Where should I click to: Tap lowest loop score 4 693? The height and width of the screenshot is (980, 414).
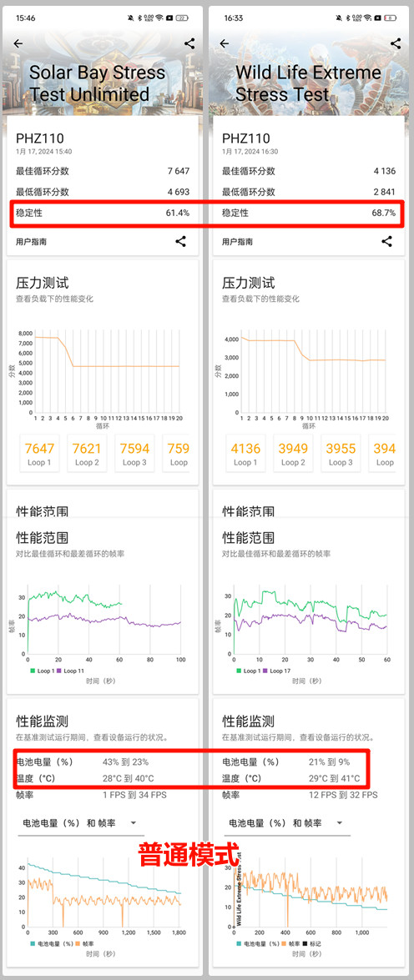(179, 192)
